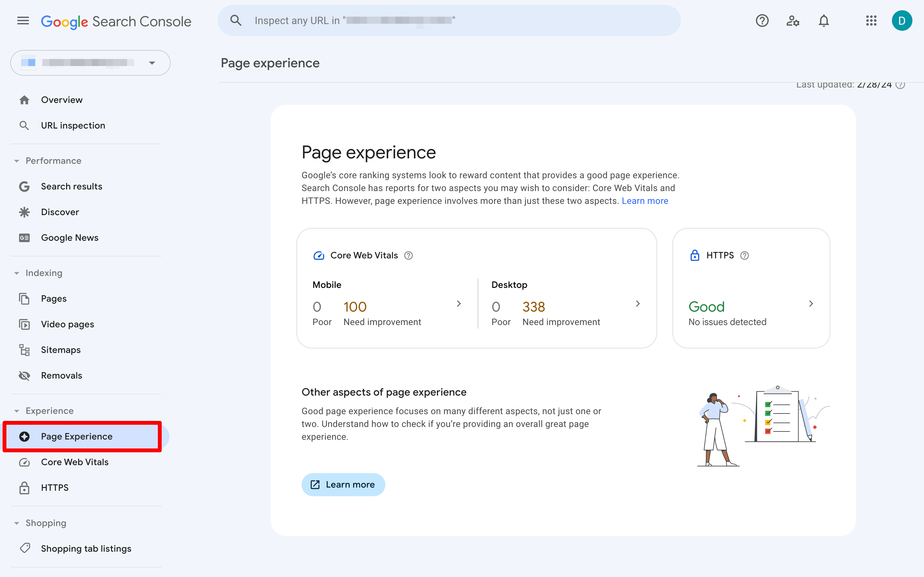Click the Page Experience compass icon
This screenshot has width=924, height=577.
[23, 436]
